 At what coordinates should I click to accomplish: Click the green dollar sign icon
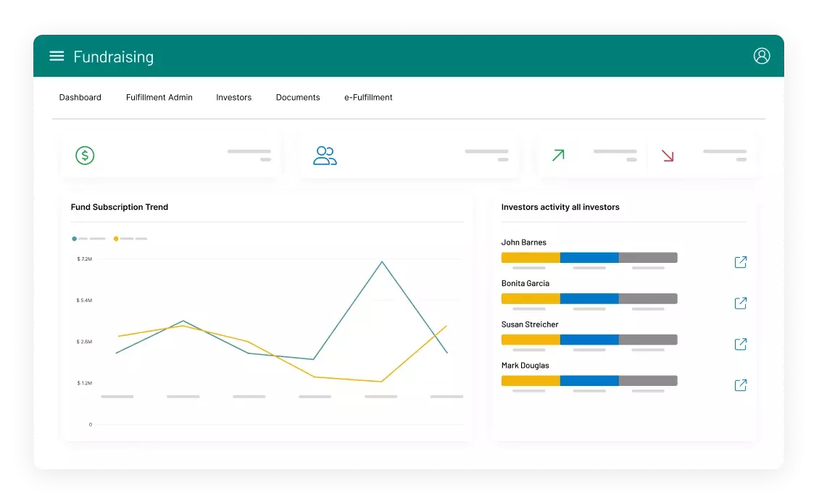[x=85, y=156]
